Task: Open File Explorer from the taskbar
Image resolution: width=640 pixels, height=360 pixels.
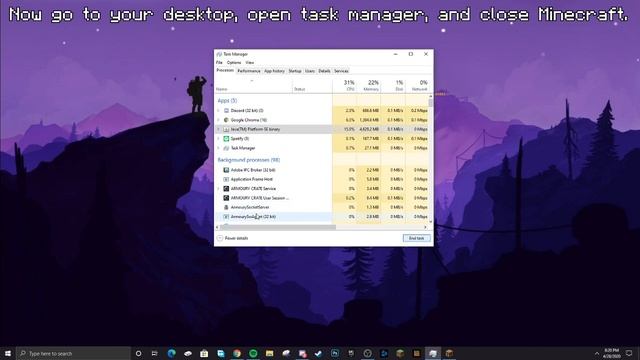Action: pos(269,353)
